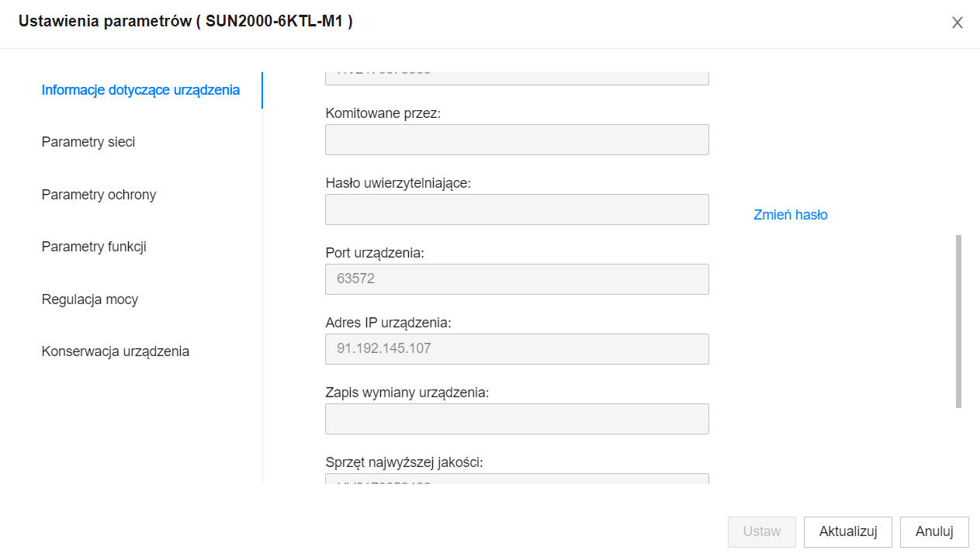This screenshot has height=557, width=980.
Task: Click the Ustaw button
Action: [762, 532]
